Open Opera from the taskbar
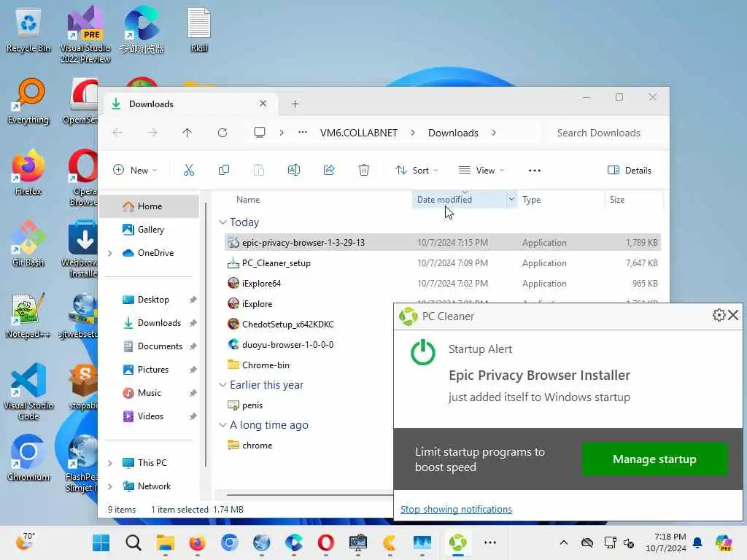This screenshot has height=560, width=747. 326,542
